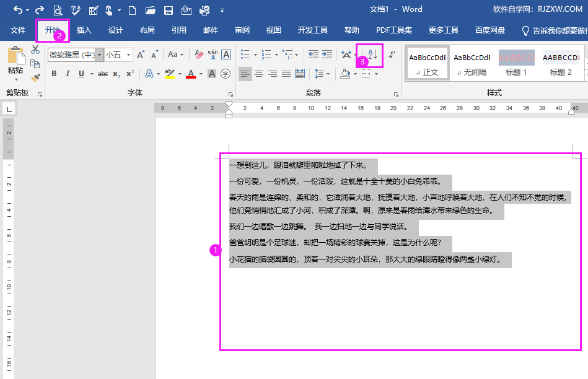Click the Decrease Indent icon
Image resolution: width=588 pixels, height=379 pixels.
(314, 55)
